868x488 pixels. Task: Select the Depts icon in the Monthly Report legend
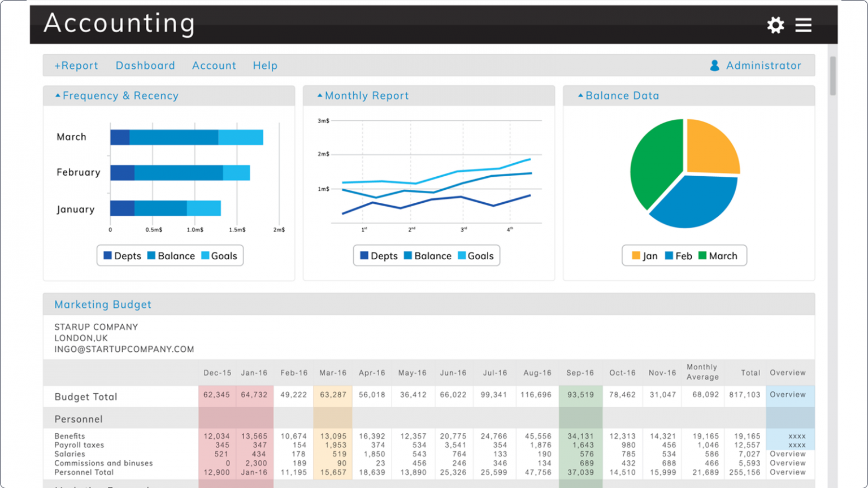point(363,255)
